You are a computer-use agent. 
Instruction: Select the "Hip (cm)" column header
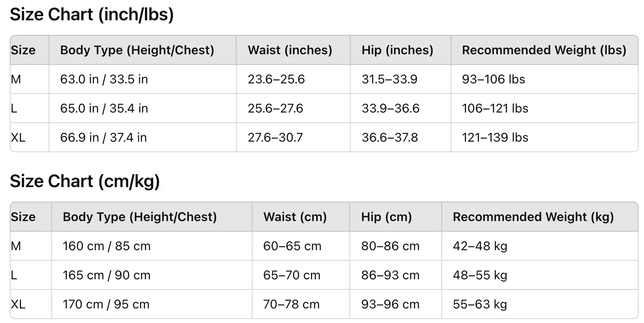(x=386, y=217)
